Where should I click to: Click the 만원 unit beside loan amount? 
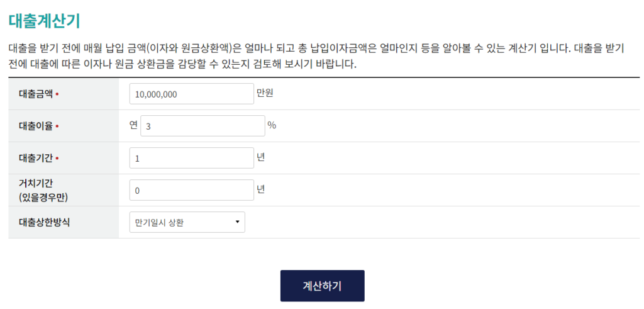coord(265,94)
